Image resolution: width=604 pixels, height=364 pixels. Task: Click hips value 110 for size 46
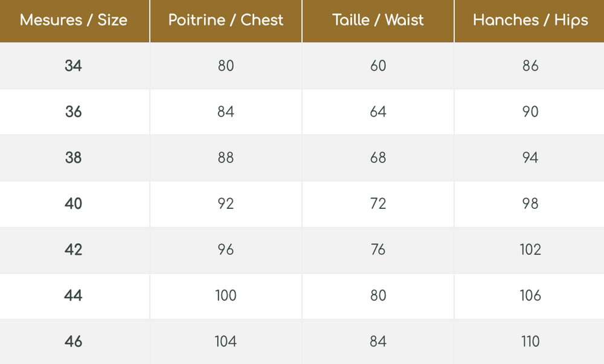pyautogui.click(x=530, y=341)
